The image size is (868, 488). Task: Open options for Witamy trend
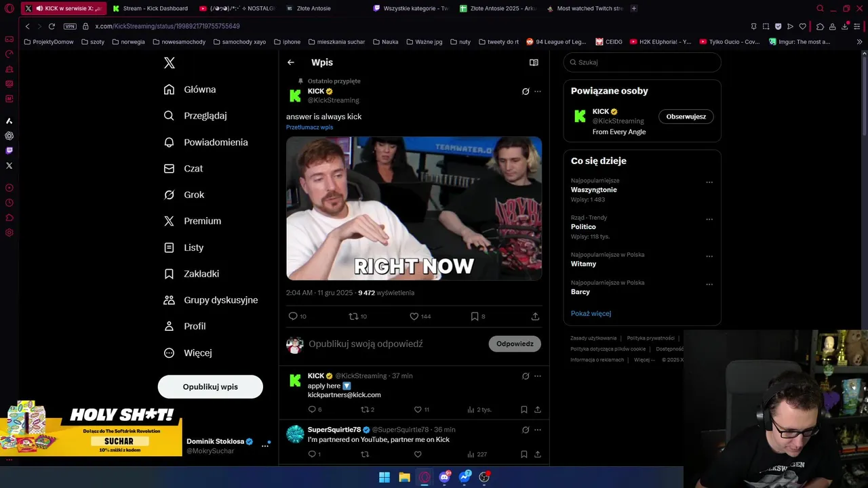709,256
